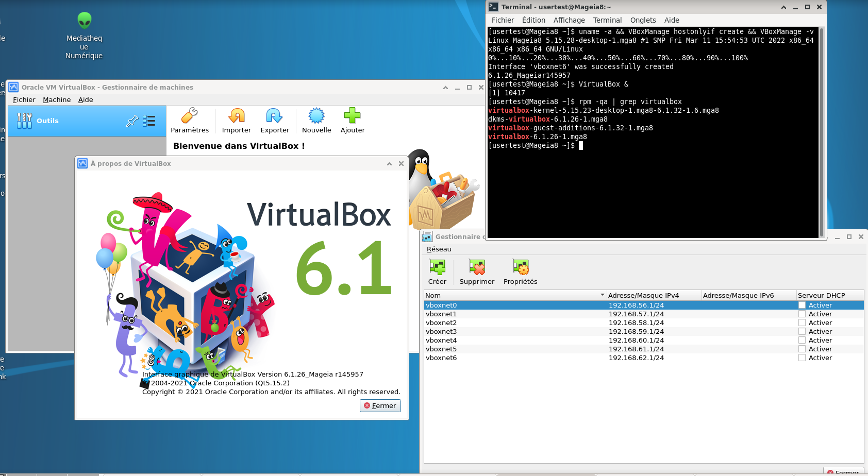
Task: Open Affichage menu in Terminal
Action: pos(569,20)
